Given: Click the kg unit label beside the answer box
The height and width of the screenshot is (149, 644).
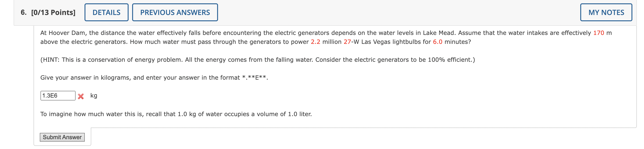Looking at the screenshot, I should click(x=94, y=96).
